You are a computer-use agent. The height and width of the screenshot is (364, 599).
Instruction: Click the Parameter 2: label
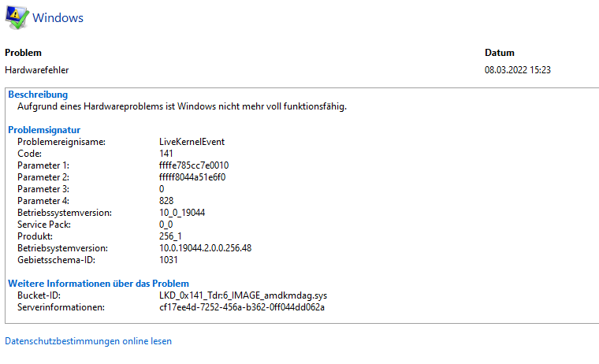coord(43,177)
